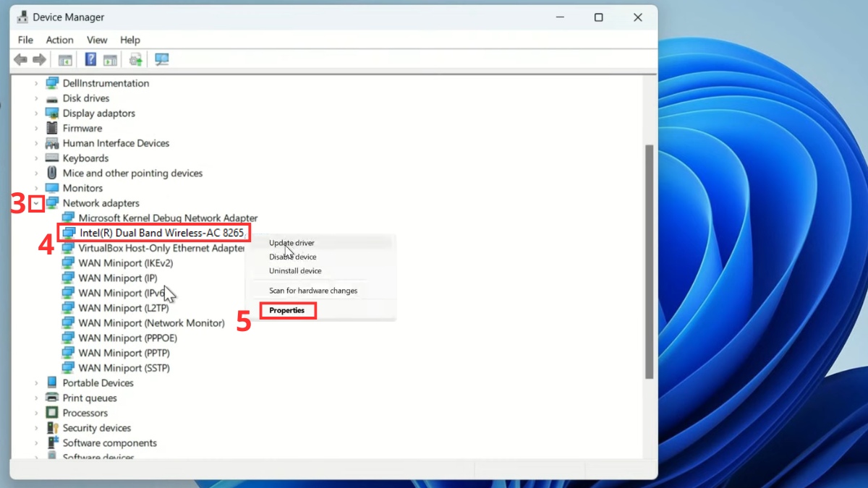Click the Software components icon

pos(52,442)
